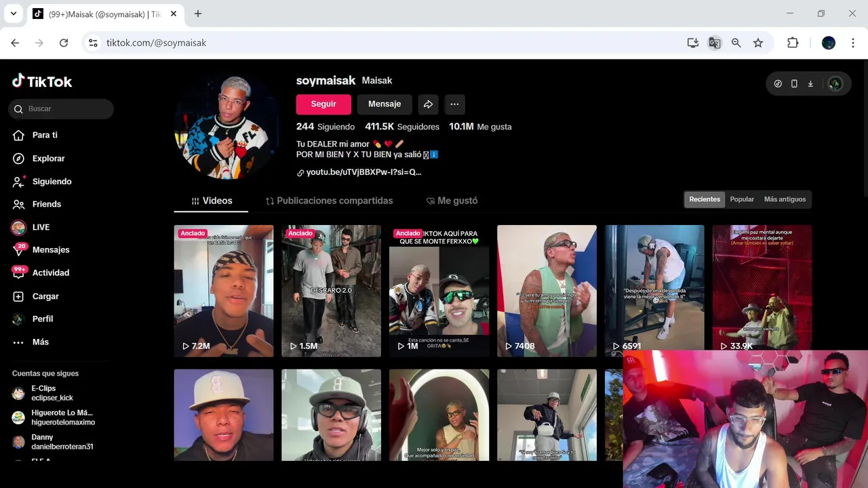The height and width of the screenshot is (488, 868).
Task: Open the Google Translate icon in the address bar
Action: click(x=714, y=43)
